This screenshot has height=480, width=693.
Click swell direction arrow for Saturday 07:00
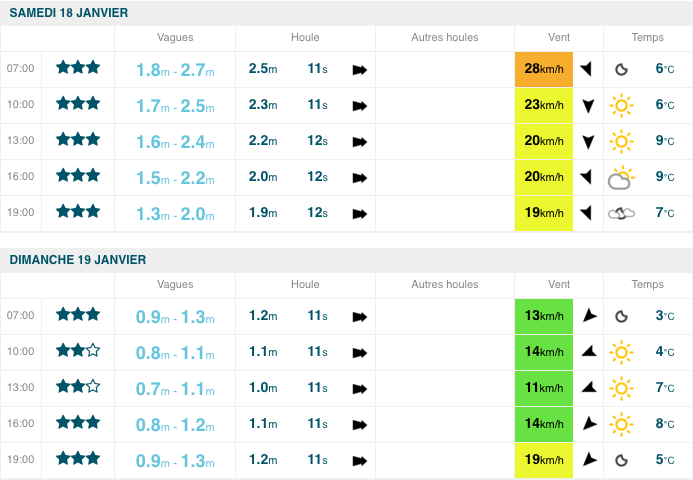click(360, 70)
